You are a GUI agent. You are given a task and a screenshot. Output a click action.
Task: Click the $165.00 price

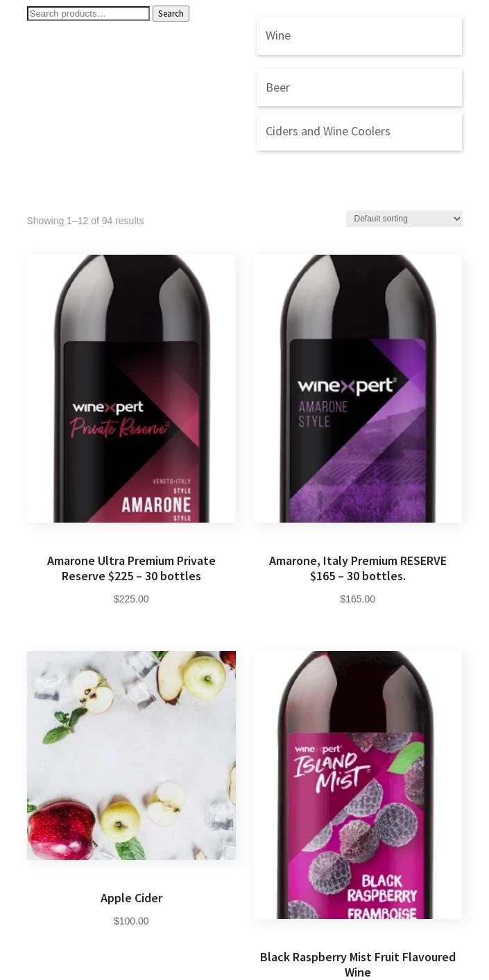[x=358, y=599]
